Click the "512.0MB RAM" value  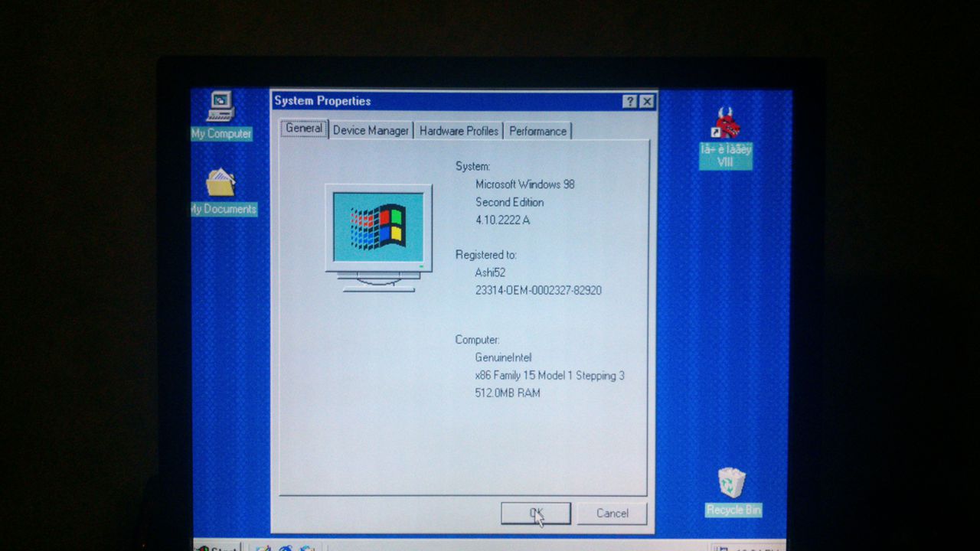(x=508, y=393)
